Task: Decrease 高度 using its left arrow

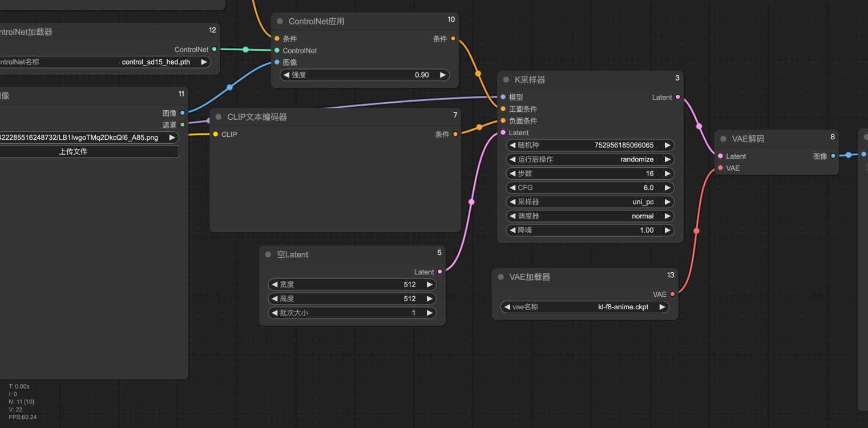Action: [x=274, y=298]
